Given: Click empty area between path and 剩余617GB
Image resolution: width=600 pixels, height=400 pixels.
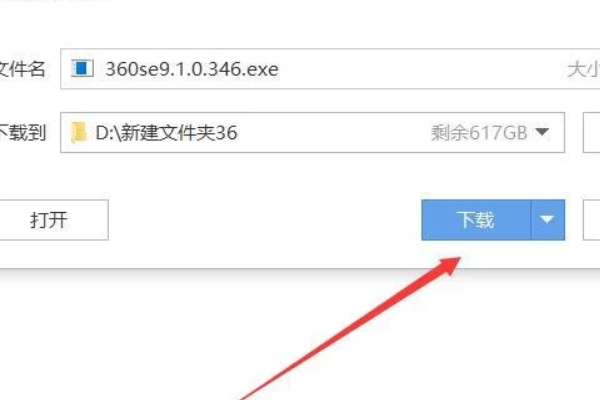Looking at the screenshot, I should (333, 133).
